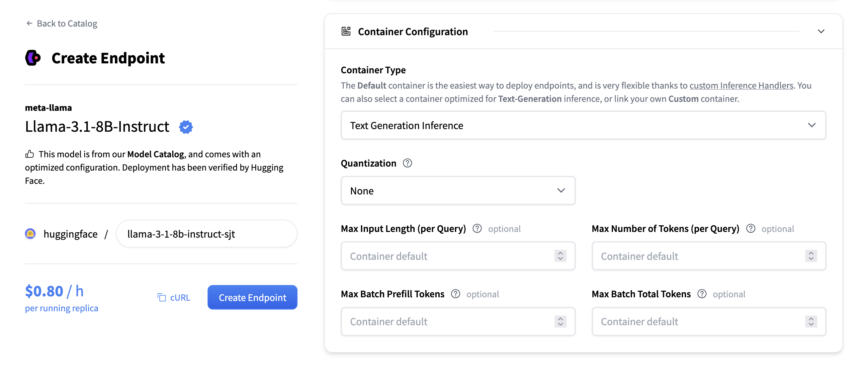
Task: Click the Max Number of Tokens help icon
Action: click(x=751, y=229)
